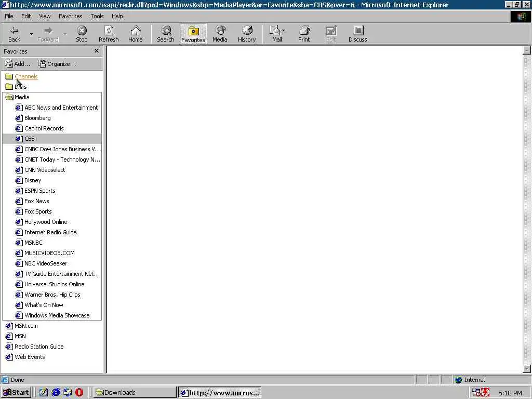Screen dimensions: 532x399
Task: Click the Back toolbar button
Action: pyautogui.click(x=14, y=34)
